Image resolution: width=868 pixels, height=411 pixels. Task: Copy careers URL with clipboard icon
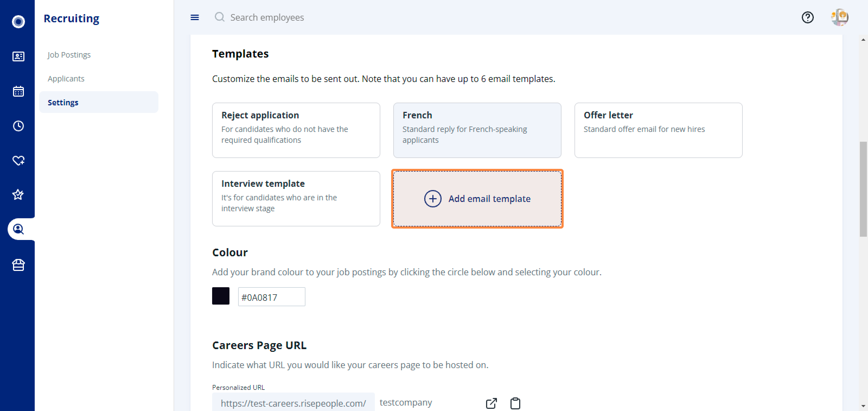point(515,403)
